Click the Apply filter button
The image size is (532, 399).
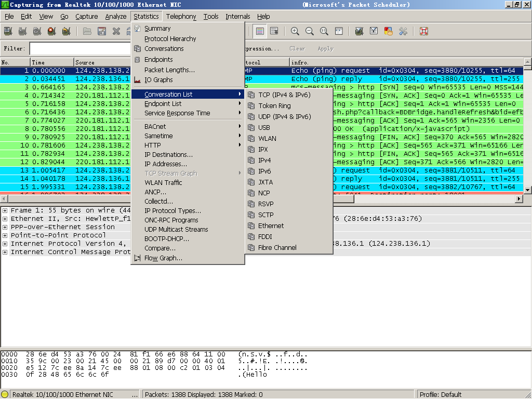pos(325,48)
